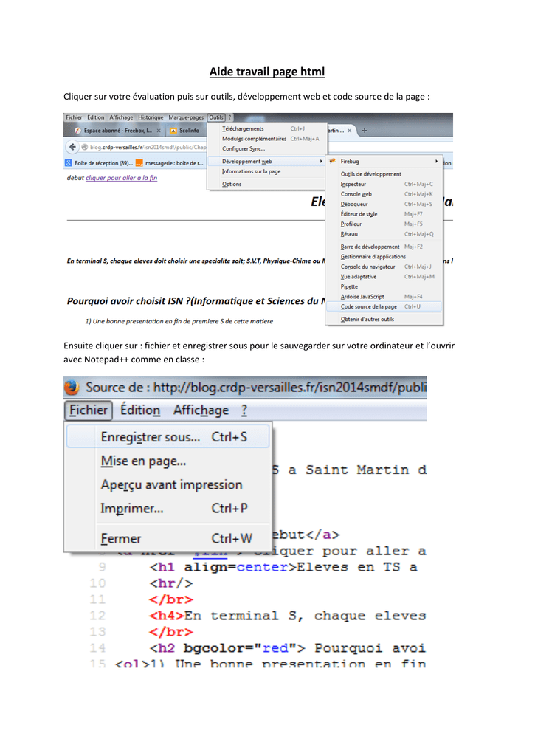Expand the Développement web submenu arrow
Screen dimensions: 535x756
coord(321,162)
